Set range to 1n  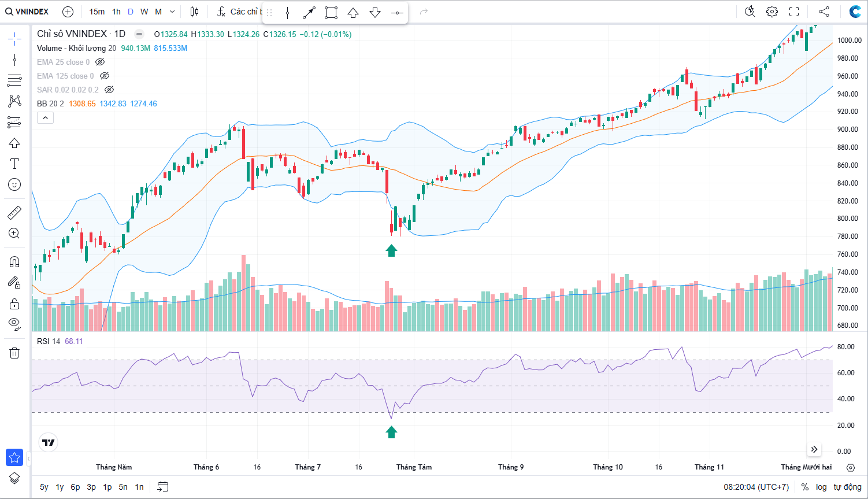pyautogui.click(x=139, y=487)
